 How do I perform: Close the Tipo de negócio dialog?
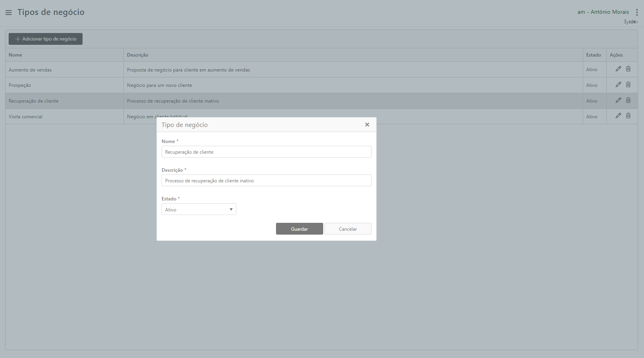click(x=367, y=125)
